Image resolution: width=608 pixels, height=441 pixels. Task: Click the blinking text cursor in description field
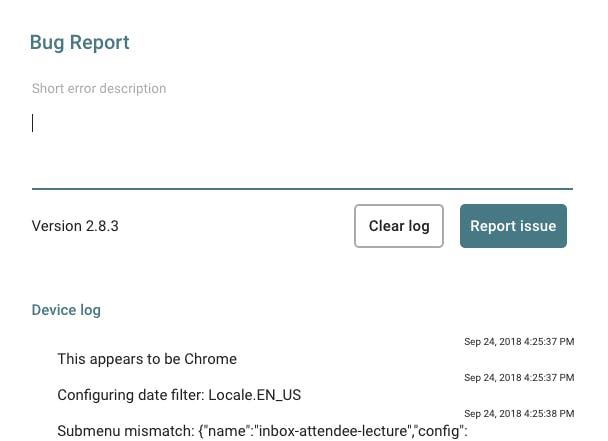click(x=33, y=123)
